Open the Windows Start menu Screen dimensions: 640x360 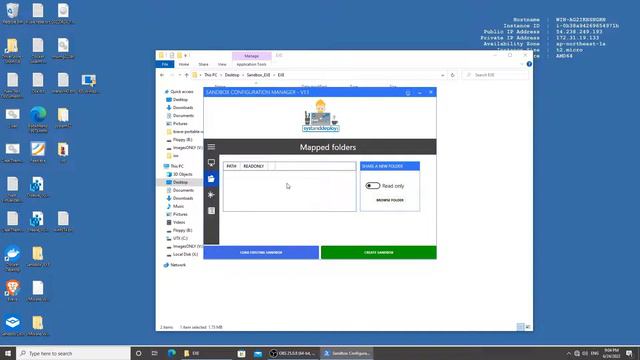click(x=8, y=353)
